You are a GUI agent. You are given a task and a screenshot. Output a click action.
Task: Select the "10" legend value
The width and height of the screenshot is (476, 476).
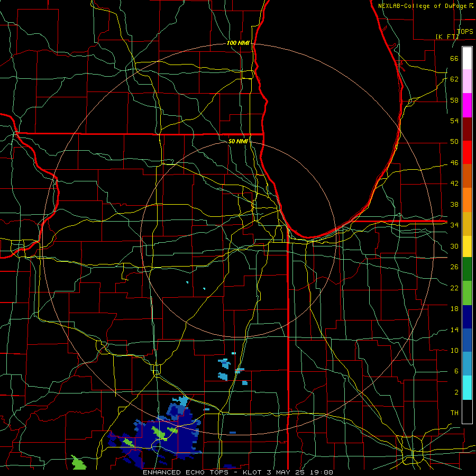[454, 350]
